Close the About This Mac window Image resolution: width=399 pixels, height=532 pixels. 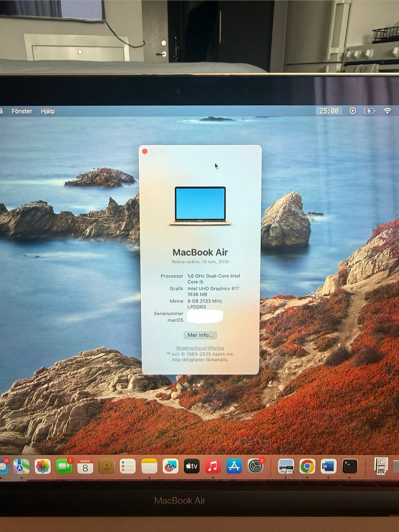pyautogui.click(x=145, y=151)
